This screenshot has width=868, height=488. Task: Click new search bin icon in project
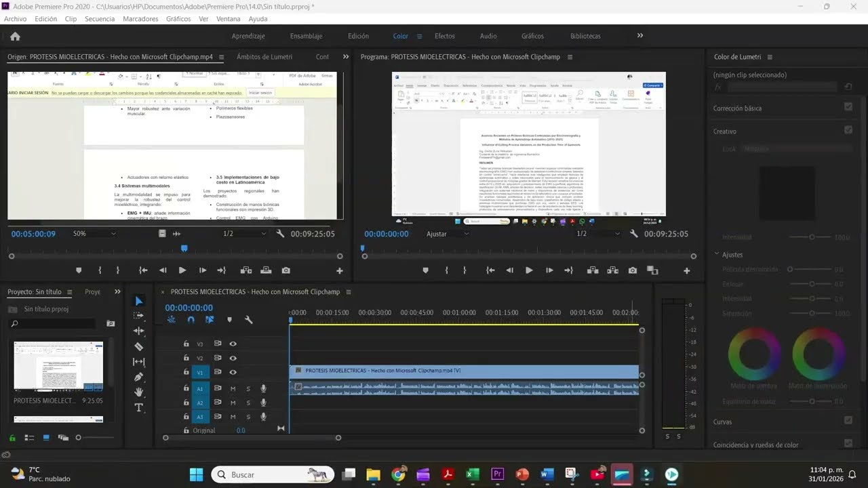coord(111,324)
